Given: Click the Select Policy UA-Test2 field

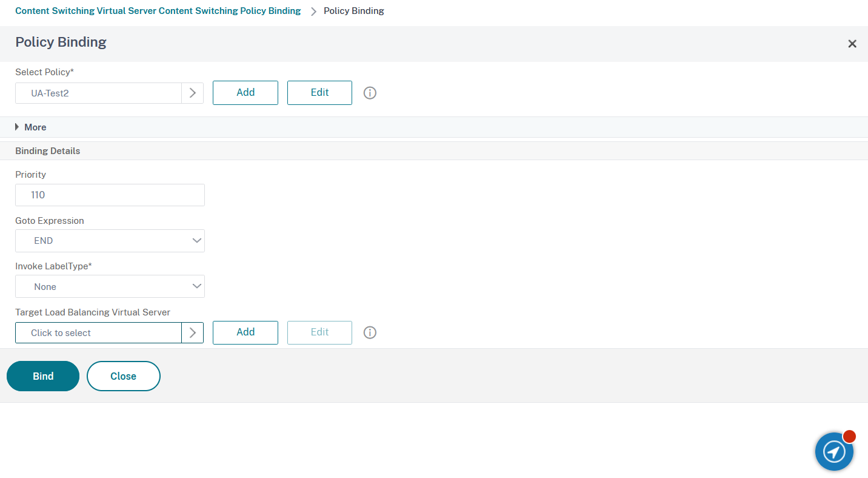Looking at the screenshot, I should pyautogui.click(x=98, y=93).
